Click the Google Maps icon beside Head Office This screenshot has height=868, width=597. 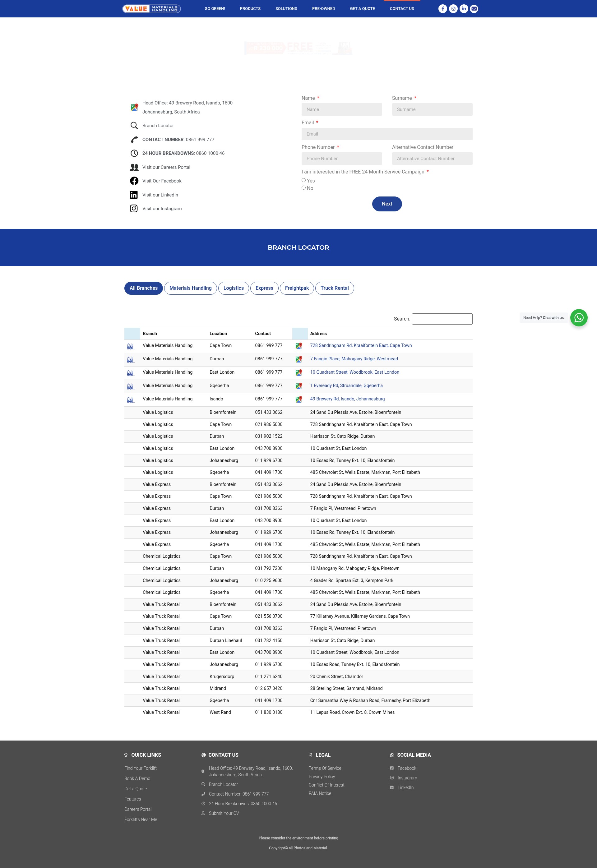pyautogui.click(x=134, y=107)
